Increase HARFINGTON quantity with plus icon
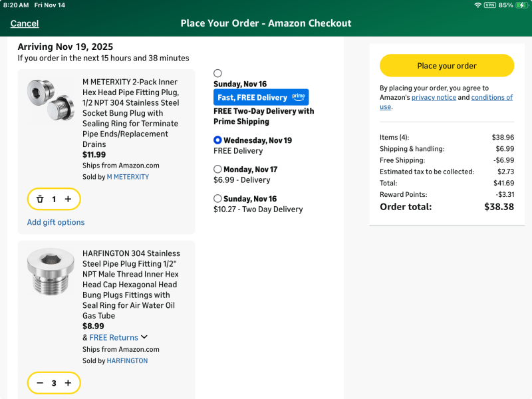The width and height of the screenshot is (532, 399). (x=68, y=383)
